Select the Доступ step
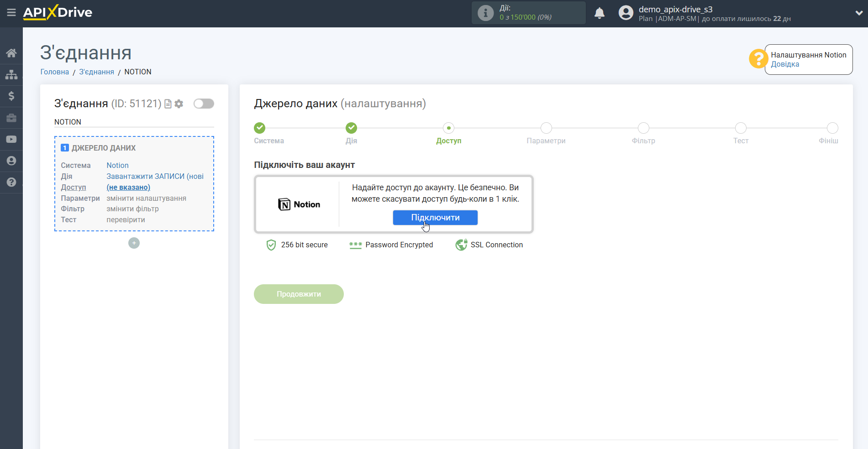The image size is (868, 449). [x=448, y=128]
